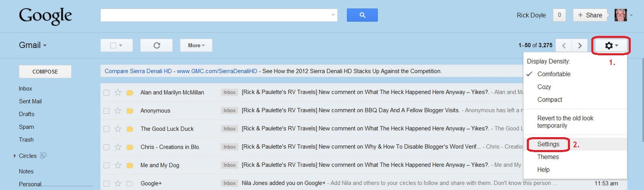Click the COMPOSE button

click(45, 71)
